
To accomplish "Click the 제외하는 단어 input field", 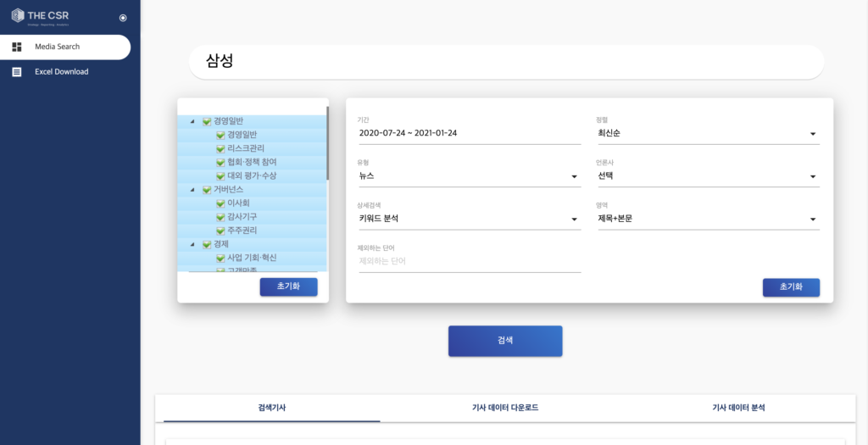I will [x=469, y=261].
